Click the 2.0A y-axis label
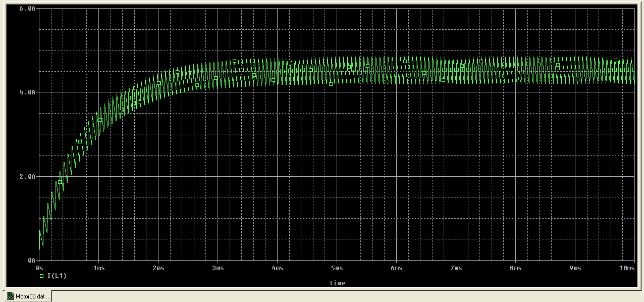 [28, 177]
